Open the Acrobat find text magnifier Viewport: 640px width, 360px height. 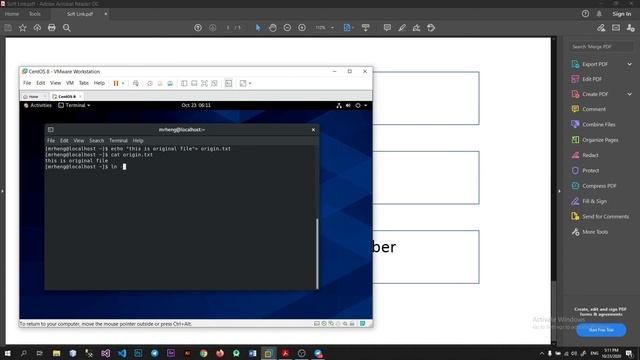[67, 28]
